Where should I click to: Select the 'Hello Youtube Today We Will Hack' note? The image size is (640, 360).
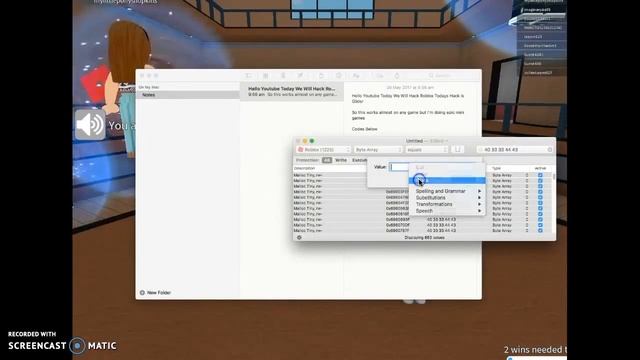point(292,91)
